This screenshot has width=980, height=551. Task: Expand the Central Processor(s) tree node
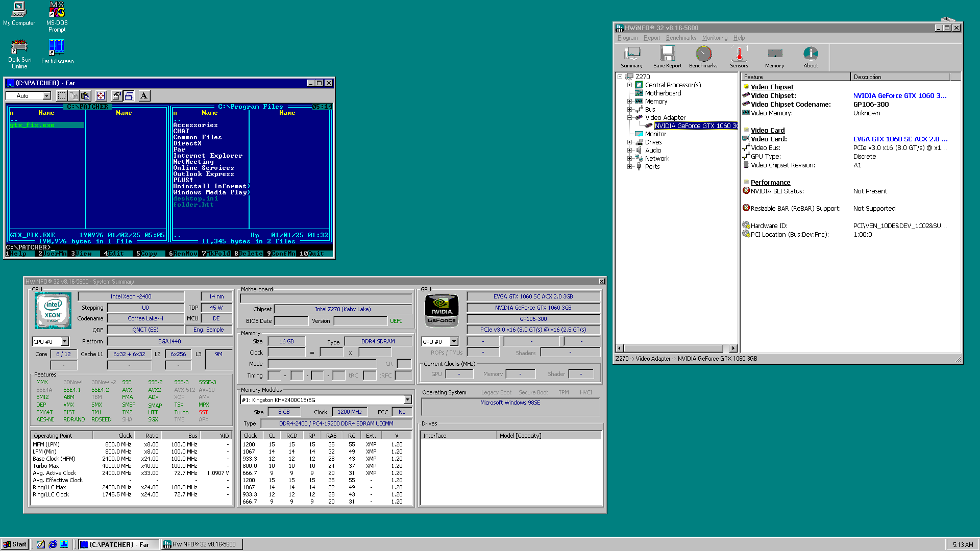point(629,85)
